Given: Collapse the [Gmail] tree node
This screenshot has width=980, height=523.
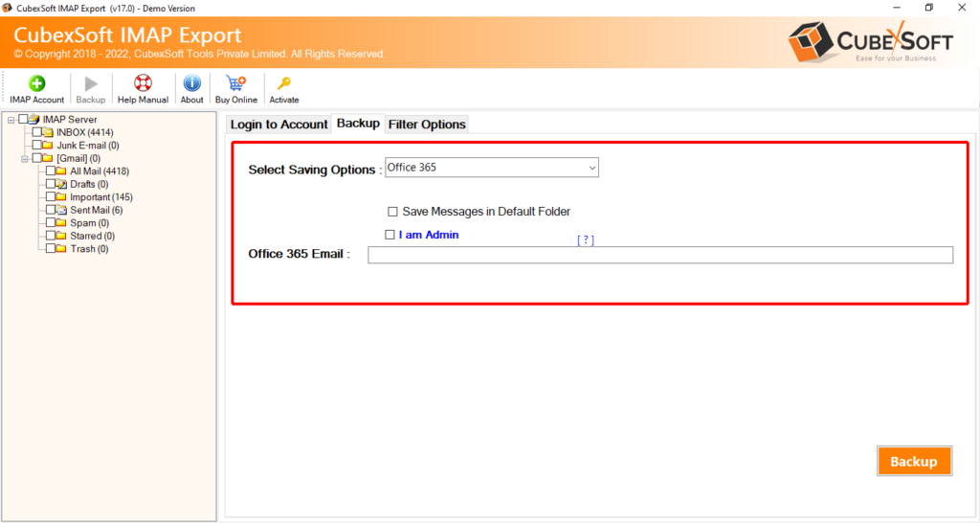Looking at the screenshot, I should click(24, 159).
